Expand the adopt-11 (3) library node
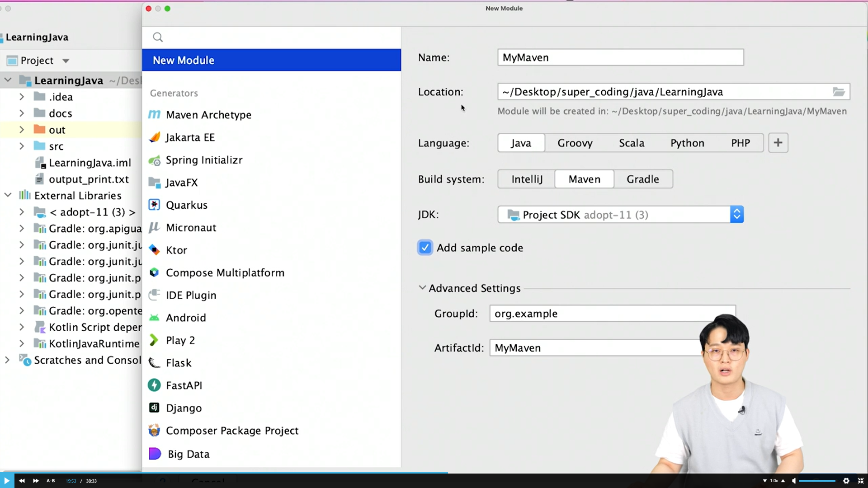Image resolution: width=868 pixels, height=488 pixels. pos(21,211)
